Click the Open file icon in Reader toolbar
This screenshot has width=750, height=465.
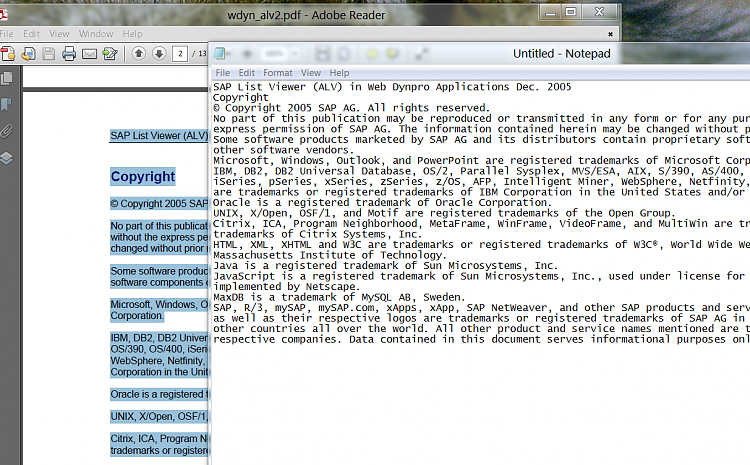(x=29, y=54)
